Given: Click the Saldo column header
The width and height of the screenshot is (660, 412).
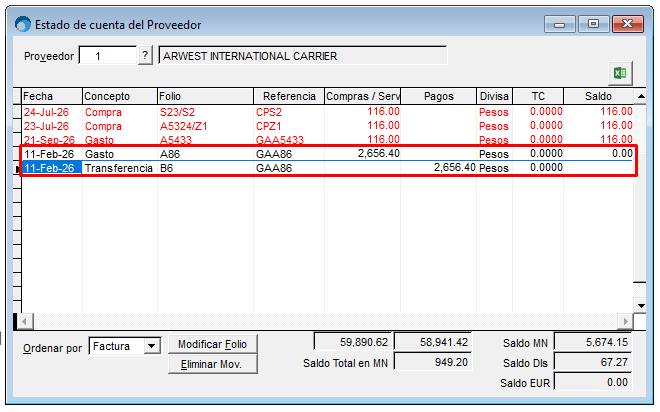Looking at the screenshot, I should [x=598, y=96].
